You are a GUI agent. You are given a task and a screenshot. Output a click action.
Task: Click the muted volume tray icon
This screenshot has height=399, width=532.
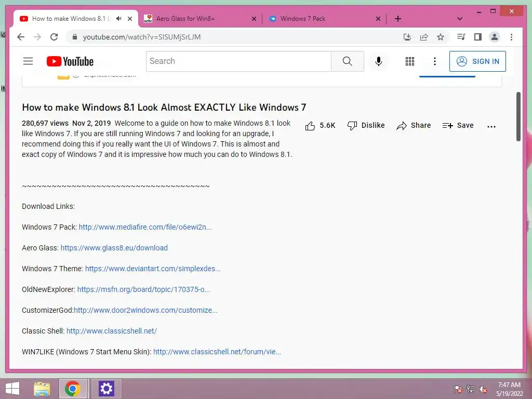(483, 389)
